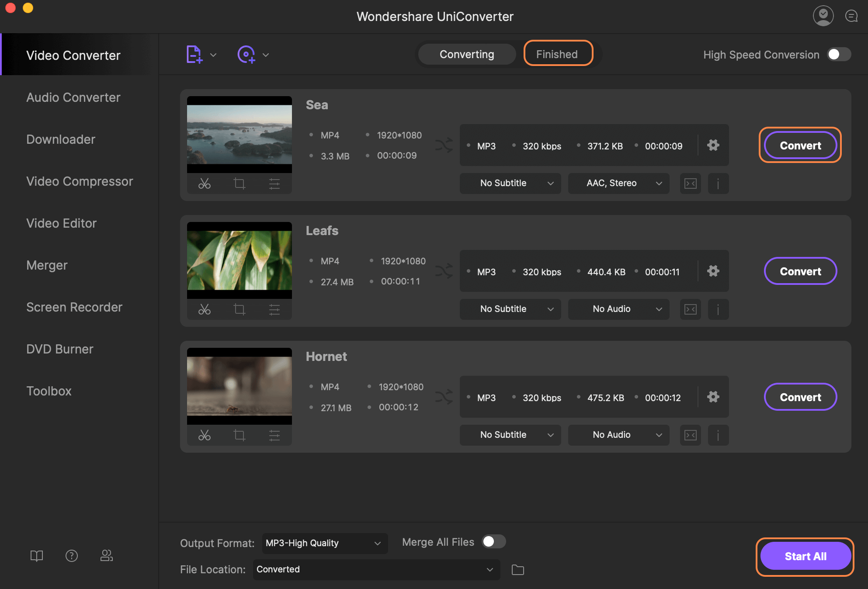Click the more options icon on Sea row
Image resolution: width=868 pixels, height=589 pixels.
coord(718,183)
